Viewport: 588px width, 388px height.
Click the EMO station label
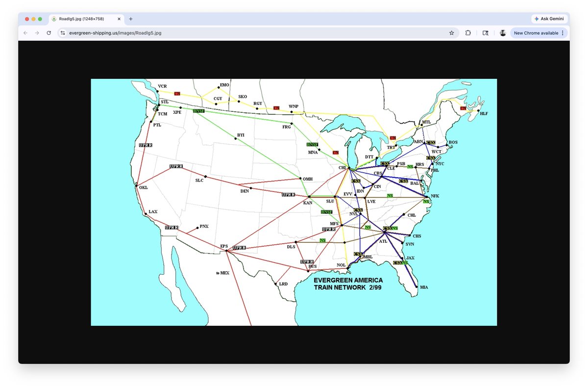(224, 85)
